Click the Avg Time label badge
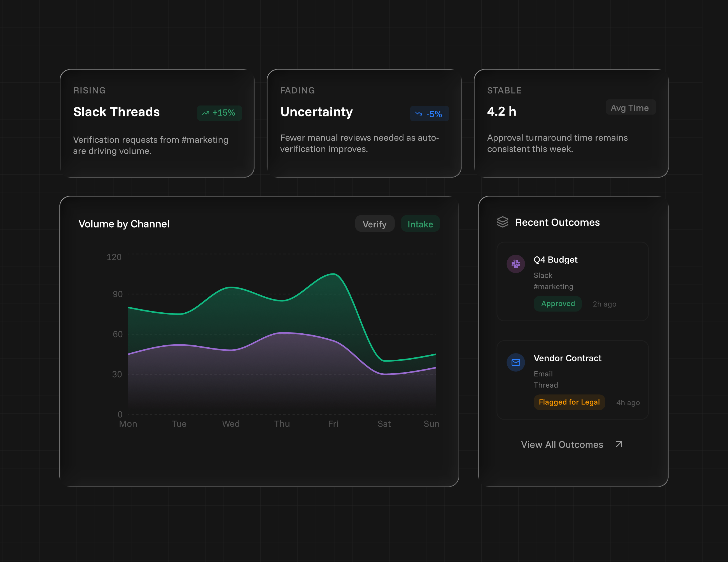Screen dimensions: 728x562 (630, 107)
